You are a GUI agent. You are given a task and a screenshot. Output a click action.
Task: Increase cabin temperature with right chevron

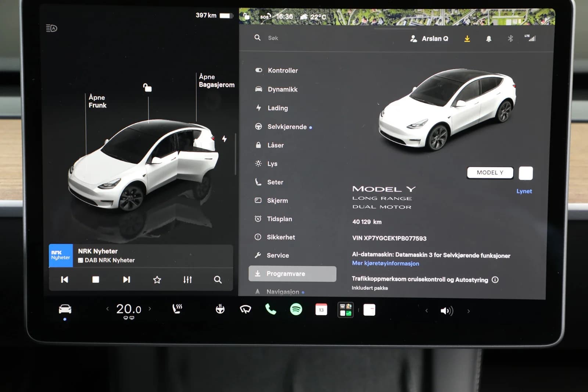(150, 309)
